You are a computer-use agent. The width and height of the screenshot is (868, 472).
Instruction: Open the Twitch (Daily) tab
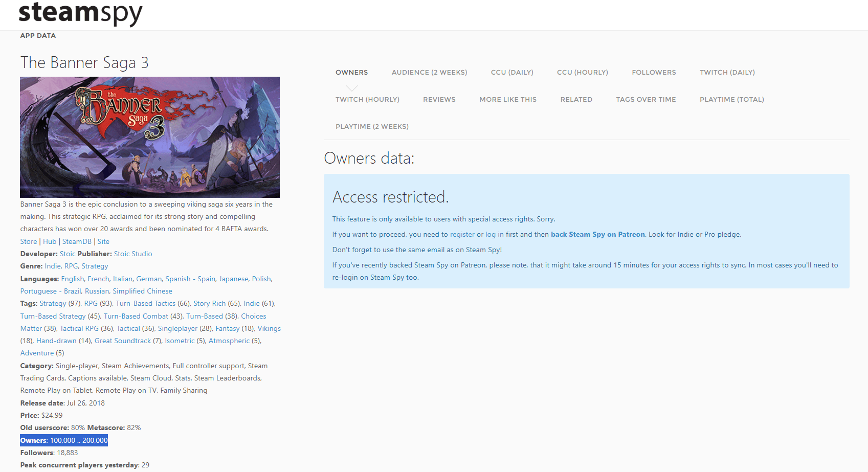(x=727, y=73)
